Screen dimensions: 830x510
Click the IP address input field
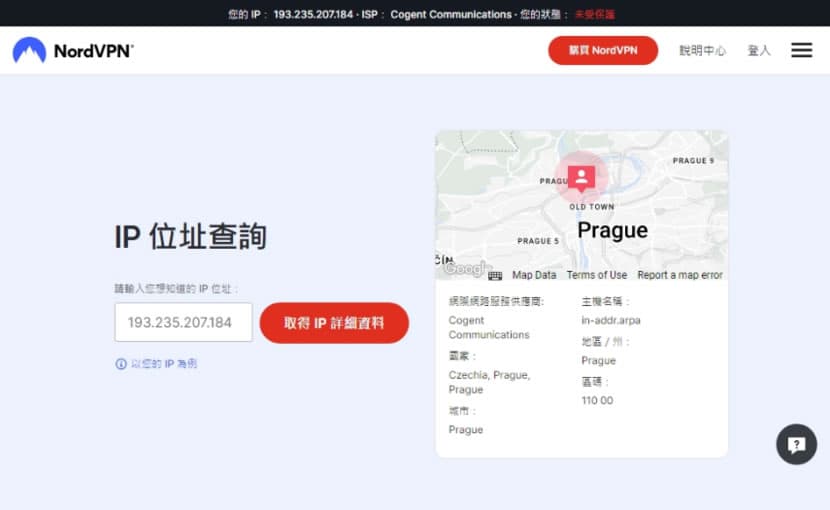[x=183, y=322]
